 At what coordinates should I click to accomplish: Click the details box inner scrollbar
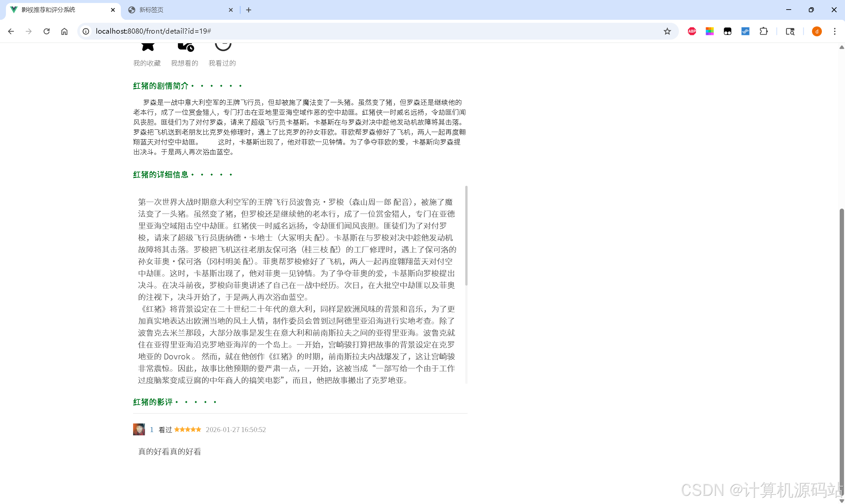pyautogui.click(x=466, y=236)
